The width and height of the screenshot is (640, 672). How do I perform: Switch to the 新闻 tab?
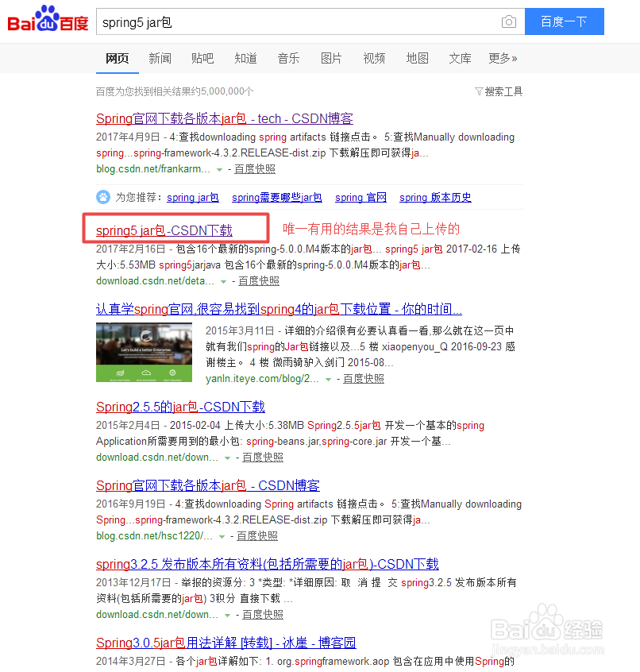pos(160,58)
